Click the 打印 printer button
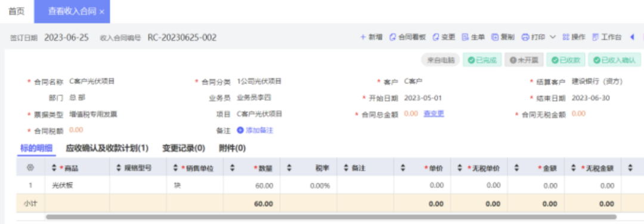644x224 pixels. coord(533,38)
